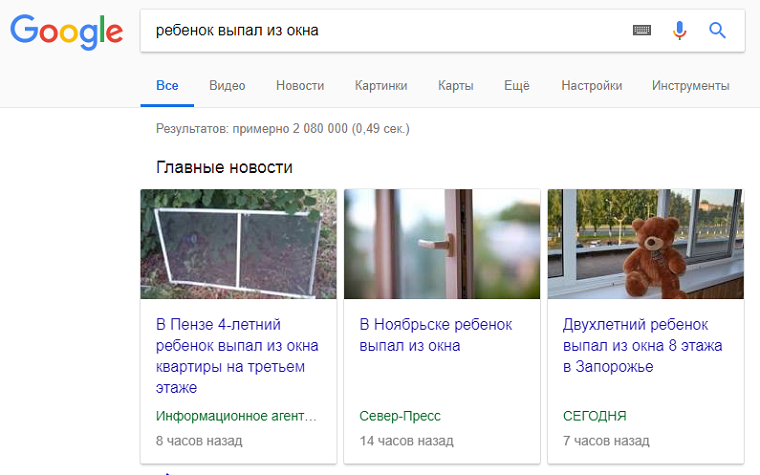Screen dimensions: 760x475
Task: Click the Информационное агент… source name
Action: (x=236, y=416)
